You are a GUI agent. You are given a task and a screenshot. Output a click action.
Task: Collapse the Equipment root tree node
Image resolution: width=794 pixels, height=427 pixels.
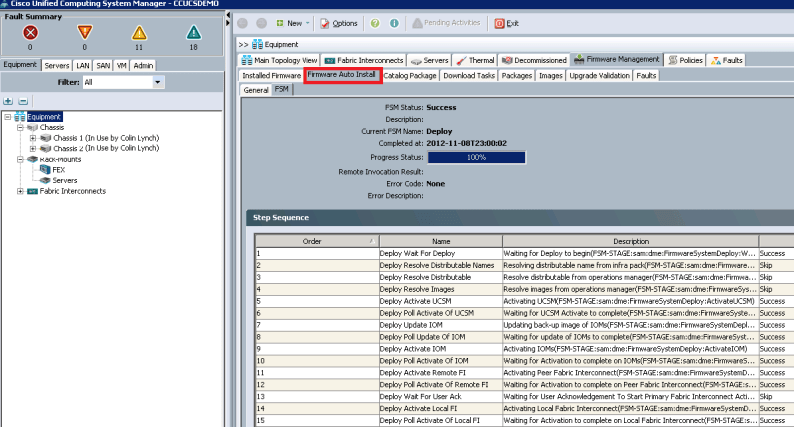pyautogui.click(x=8, y=117)
